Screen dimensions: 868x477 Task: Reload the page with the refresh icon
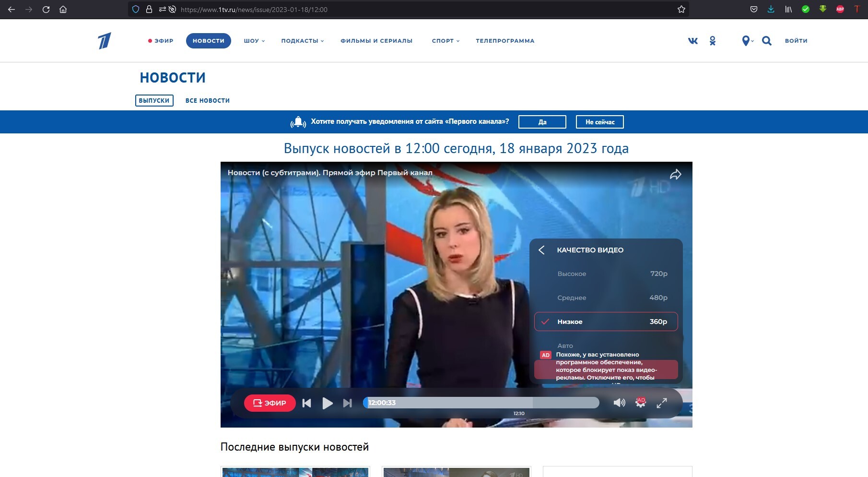click(x=46, y=9)
